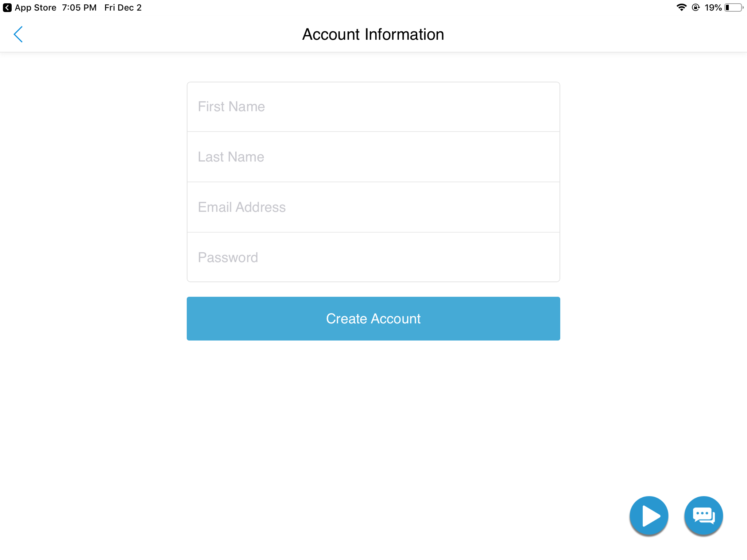Tap the 'Email Address' placeholder text
Screen dimensions: 747x560
pyautogui.click(x=242, y=207)
